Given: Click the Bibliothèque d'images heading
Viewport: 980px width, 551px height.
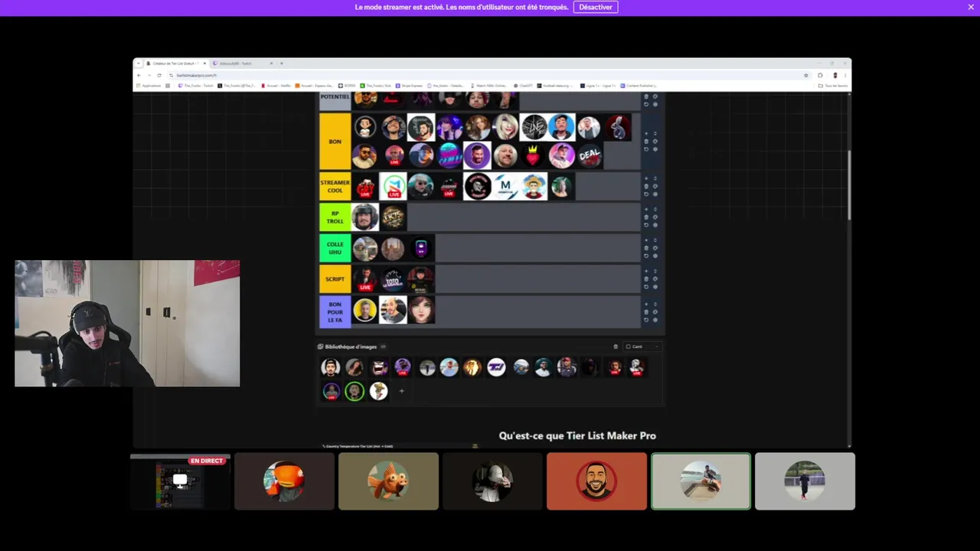Looking at the screenshot, I should [352, 347].
